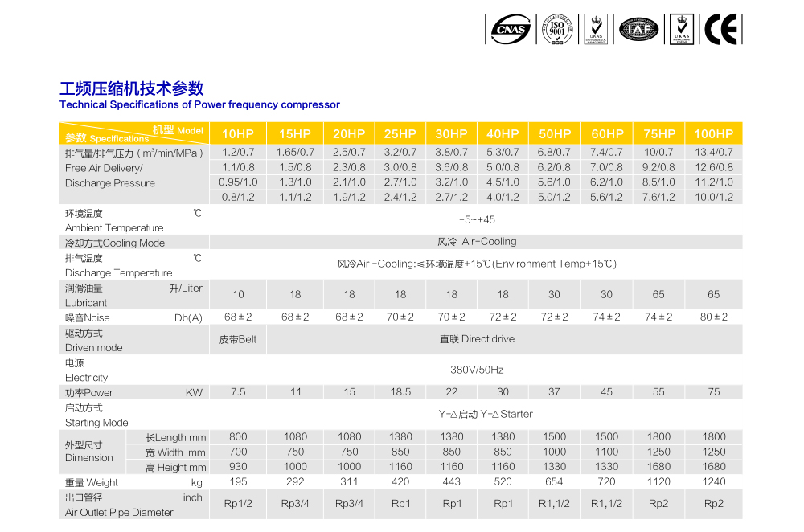804x532 pixels.
Task: Click the 1240 weight value for 100HP
Action: coord(713,482)
